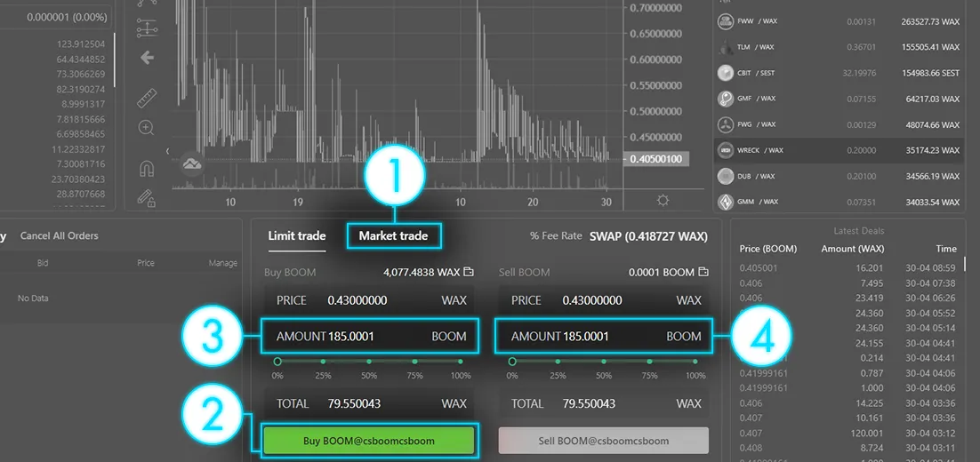Select the long/short position forecast tool

click(146, 27)
